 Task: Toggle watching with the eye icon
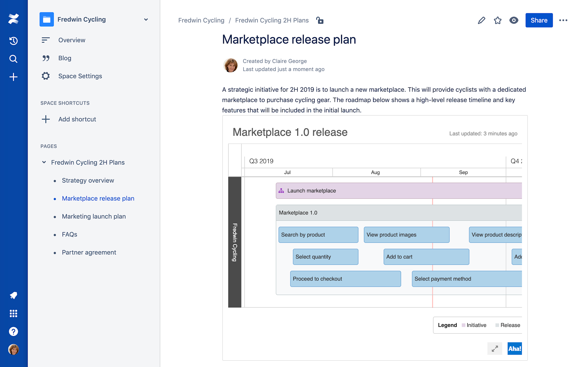(x=514, y=20)
